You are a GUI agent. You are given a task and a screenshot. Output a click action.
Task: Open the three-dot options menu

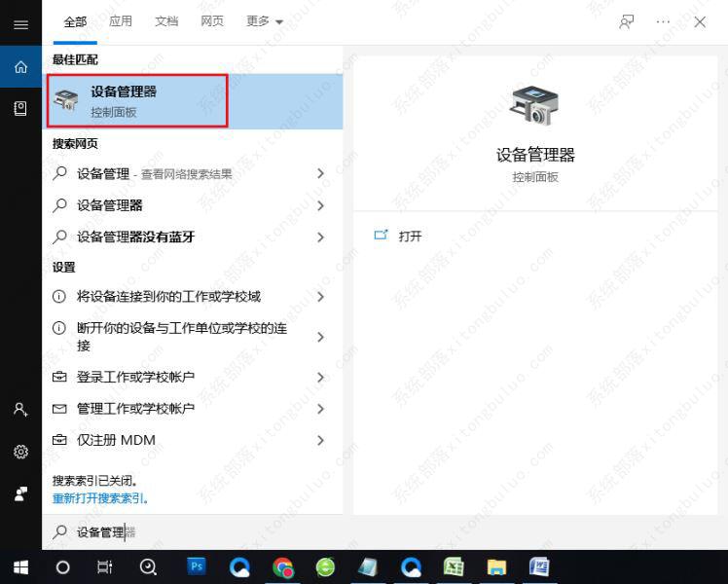[663, 21]
